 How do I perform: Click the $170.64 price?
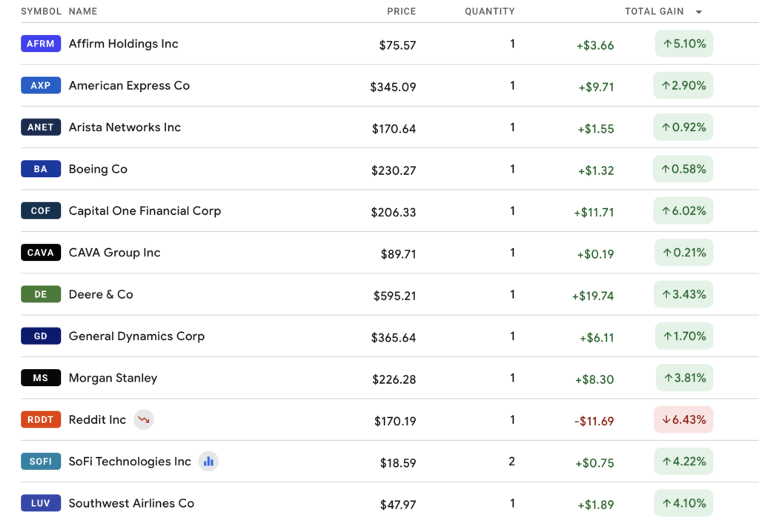[x=394, y=129]
